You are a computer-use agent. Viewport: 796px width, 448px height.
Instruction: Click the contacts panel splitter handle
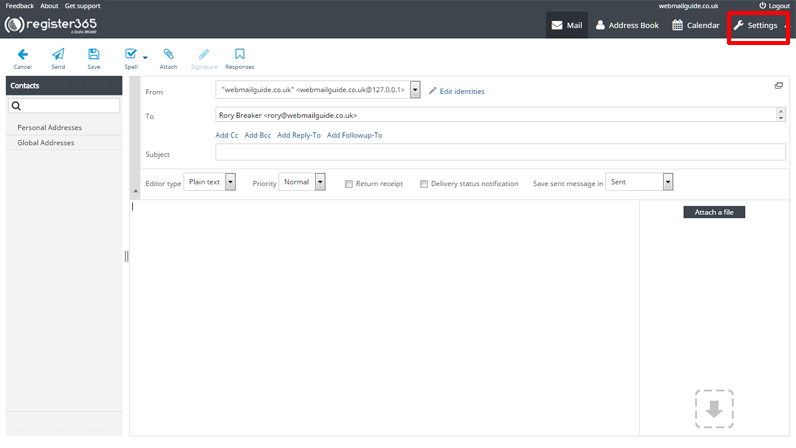pyautogui.click(x=126, y=257)
